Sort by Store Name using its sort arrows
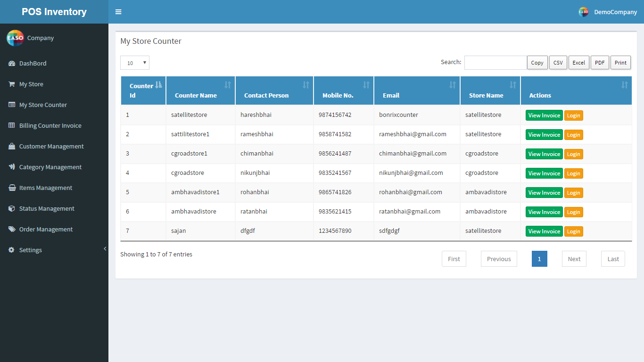644x362 pixels. tap(513, 85)
